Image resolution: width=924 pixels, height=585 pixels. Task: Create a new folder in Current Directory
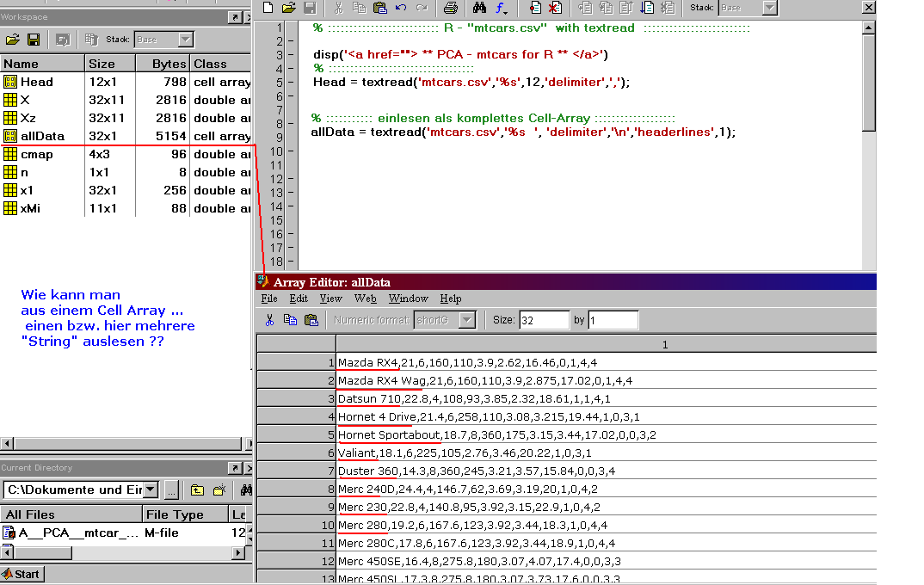pyautogui.click(x=219, y=490)
